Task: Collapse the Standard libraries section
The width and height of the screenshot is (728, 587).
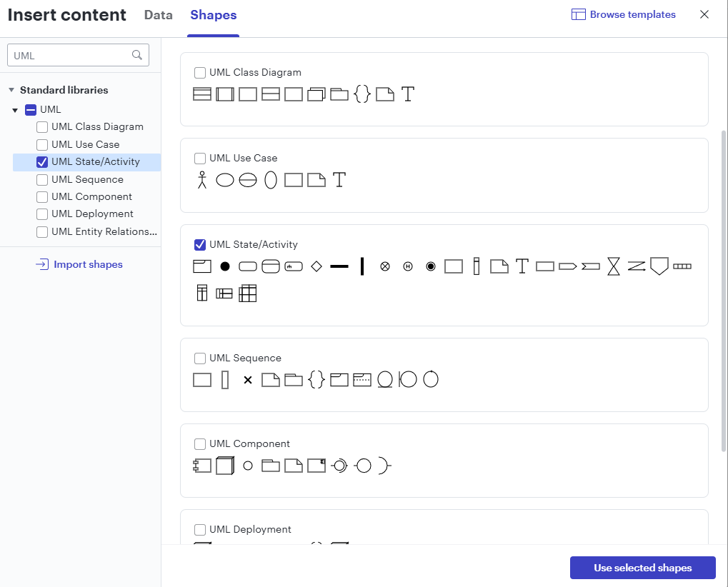Action: click(11, 90)
